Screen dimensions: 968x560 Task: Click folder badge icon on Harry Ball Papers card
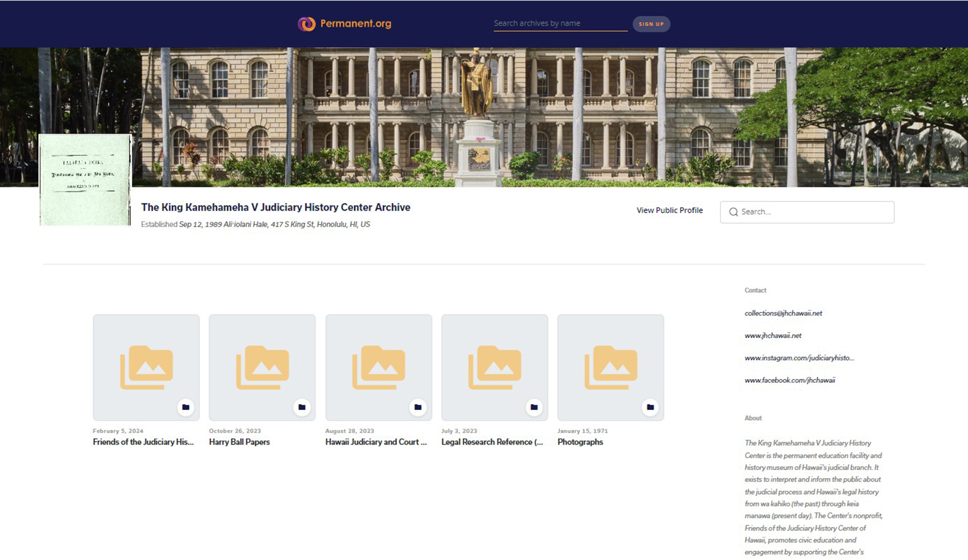pyautogui.click(x=302, y=407)
